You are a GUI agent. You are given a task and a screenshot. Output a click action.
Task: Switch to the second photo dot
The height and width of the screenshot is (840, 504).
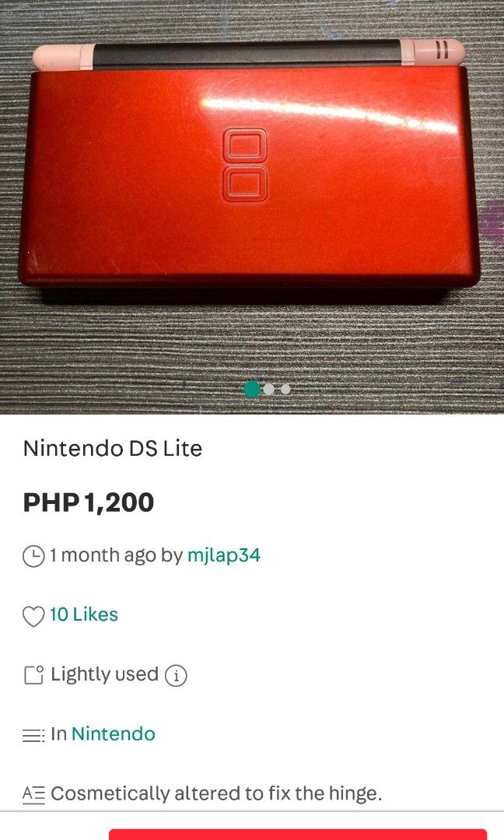point(269,390)
